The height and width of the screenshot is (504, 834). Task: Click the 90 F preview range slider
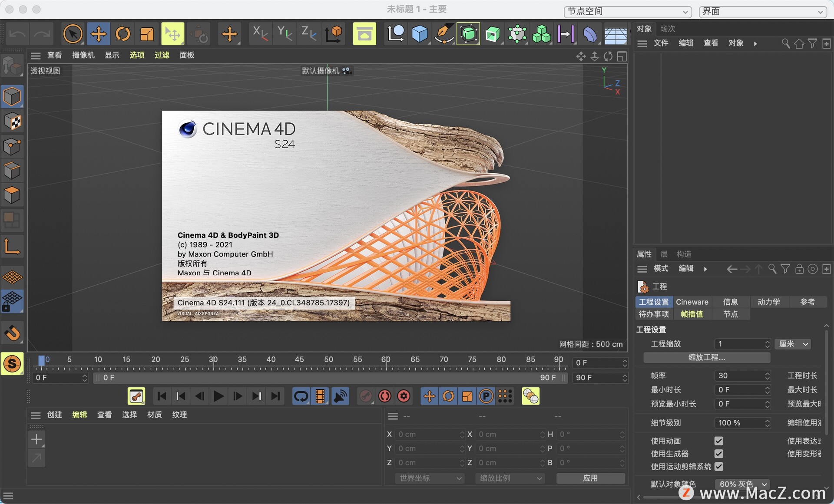point(331,378)
